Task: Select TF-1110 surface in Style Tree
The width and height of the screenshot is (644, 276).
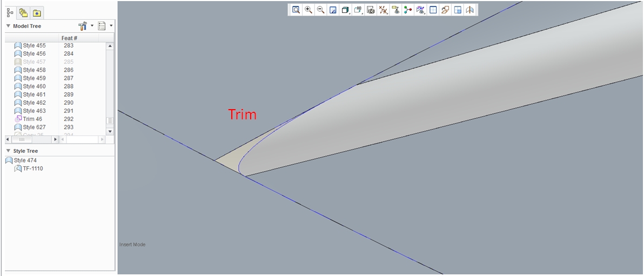Action: click(33, 169)
